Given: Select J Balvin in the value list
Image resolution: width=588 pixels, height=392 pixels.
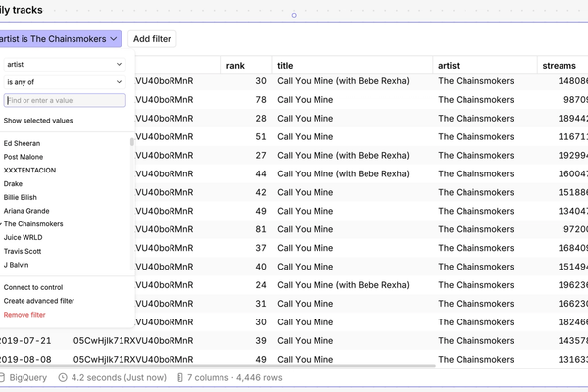Looking at the screenshot, I should click(x=16, y=265).
